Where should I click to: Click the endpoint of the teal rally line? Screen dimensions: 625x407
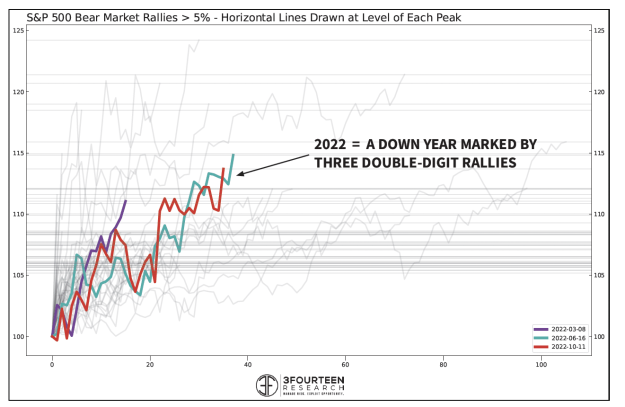(x=233, y=155)
